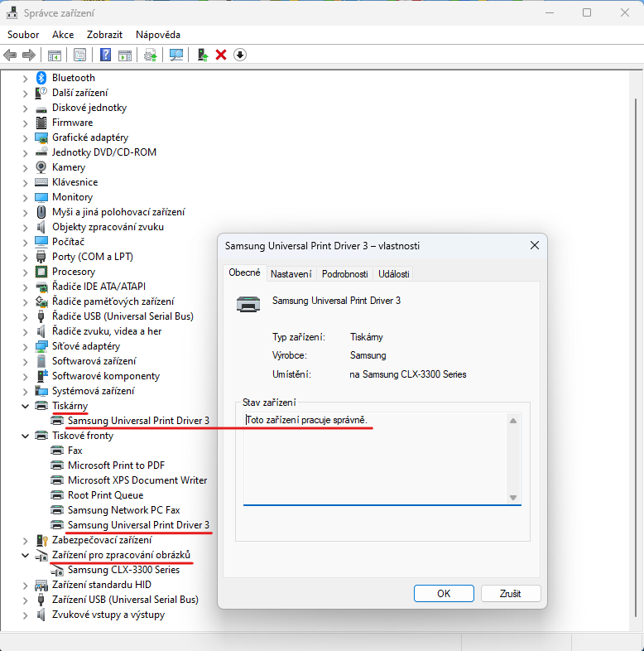
Task: Click the Firmware category icon
Action: [41, 123]
